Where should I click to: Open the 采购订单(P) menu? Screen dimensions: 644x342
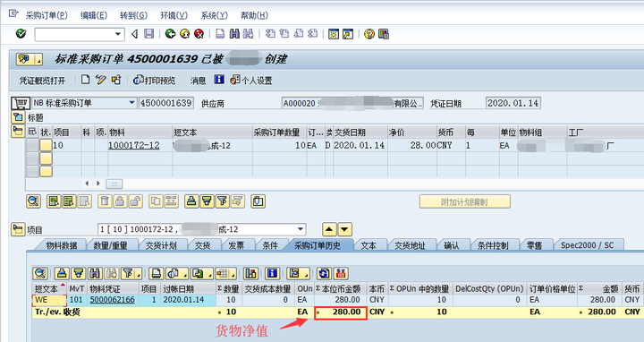(x=47, y=15)
